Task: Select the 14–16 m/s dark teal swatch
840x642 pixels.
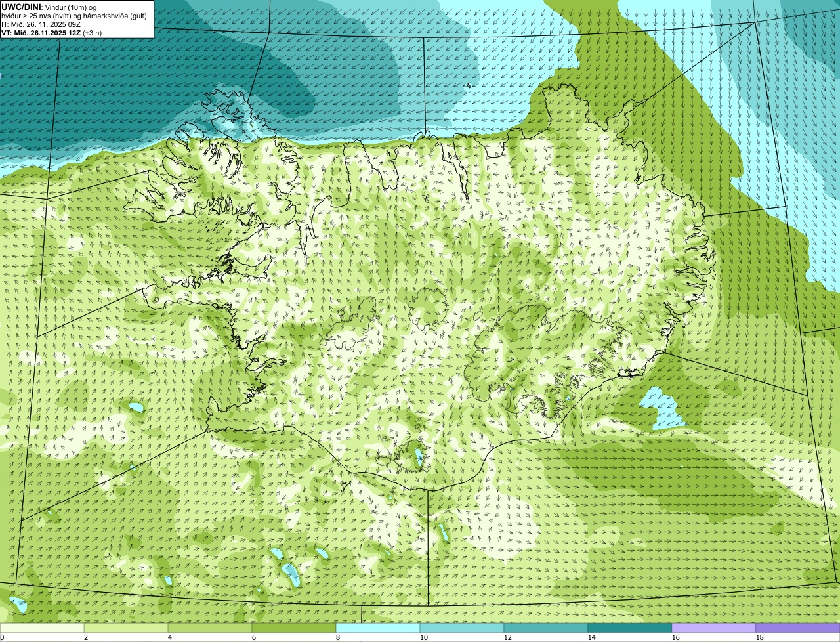Action: [x=630, y=628]
